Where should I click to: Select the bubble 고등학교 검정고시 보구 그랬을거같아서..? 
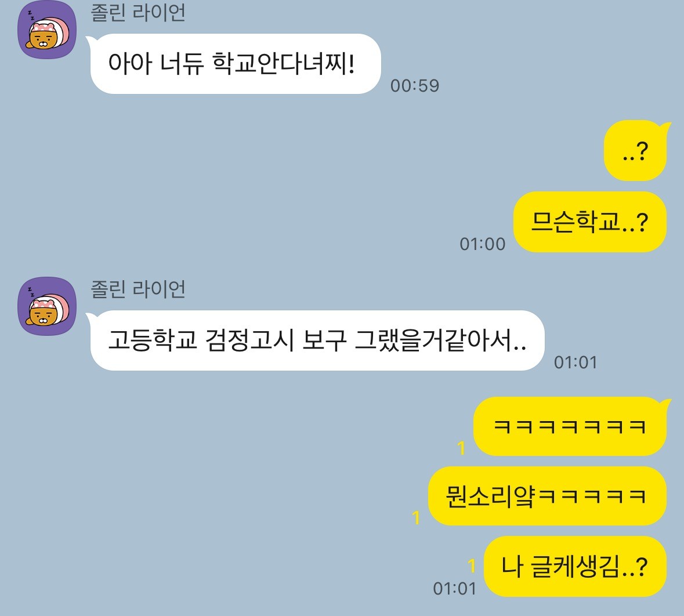click(317, 340)
